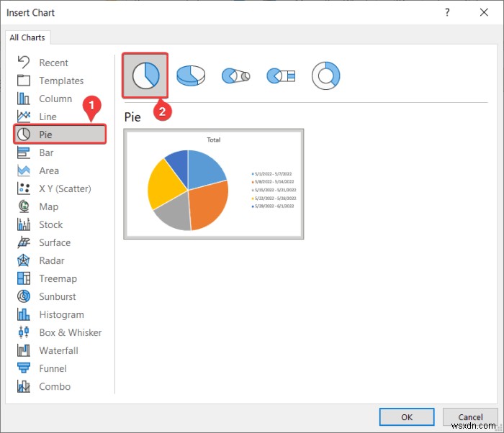Click the Line chart icon
Image resolution: width=504 pixels, height=433 pixels.
tap(24, 117)
